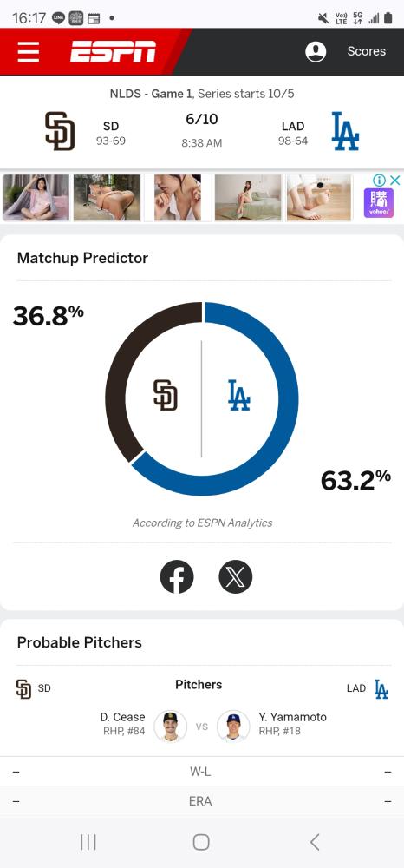Tap the Padres logo in the game header
This screenshot has height=868, width=404.
click(x=60, y=131)
